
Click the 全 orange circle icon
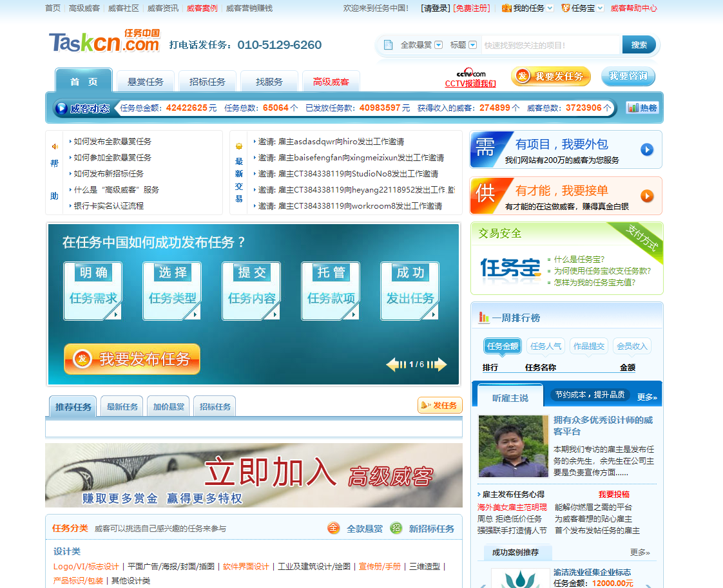(333, 528)
